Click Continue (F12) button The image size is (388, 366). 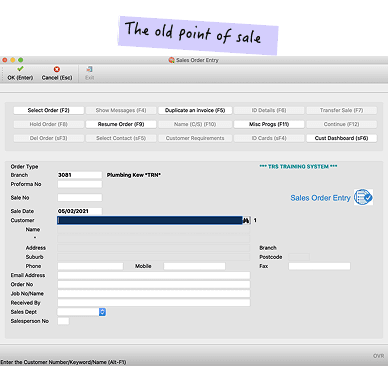342,124
